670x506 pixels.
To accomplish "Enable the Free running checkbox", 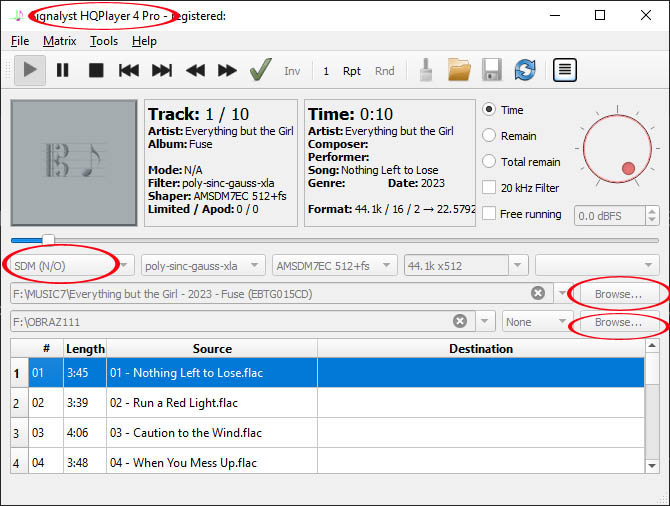I will coord(489,213).
